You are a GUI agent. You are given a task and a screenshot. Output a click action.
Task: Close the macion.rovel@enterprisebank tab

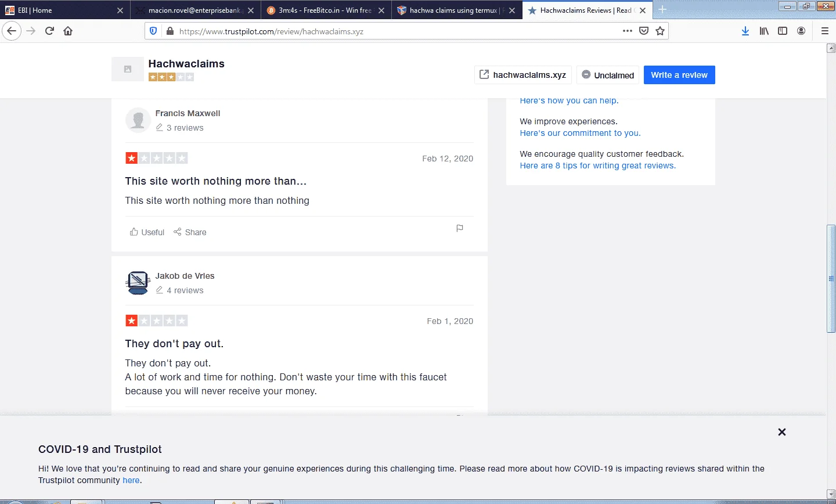point(251,10)
